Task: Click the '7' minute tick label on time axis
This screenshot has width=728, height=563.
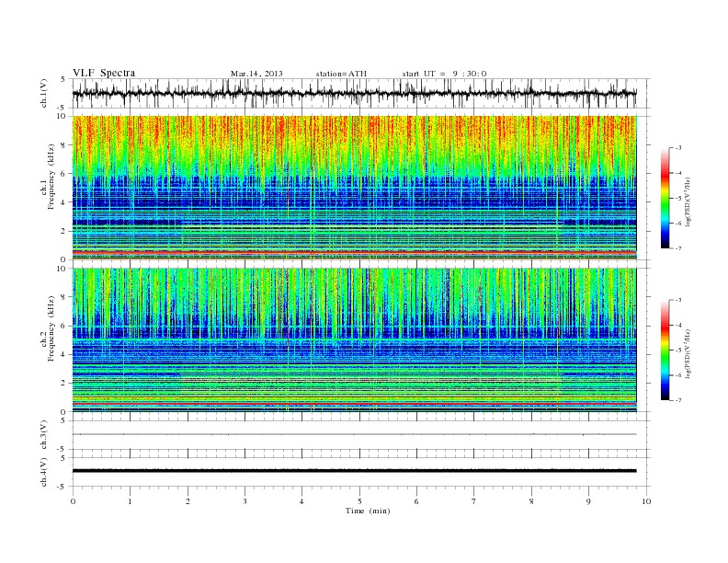Action: (x=474, y=501)
